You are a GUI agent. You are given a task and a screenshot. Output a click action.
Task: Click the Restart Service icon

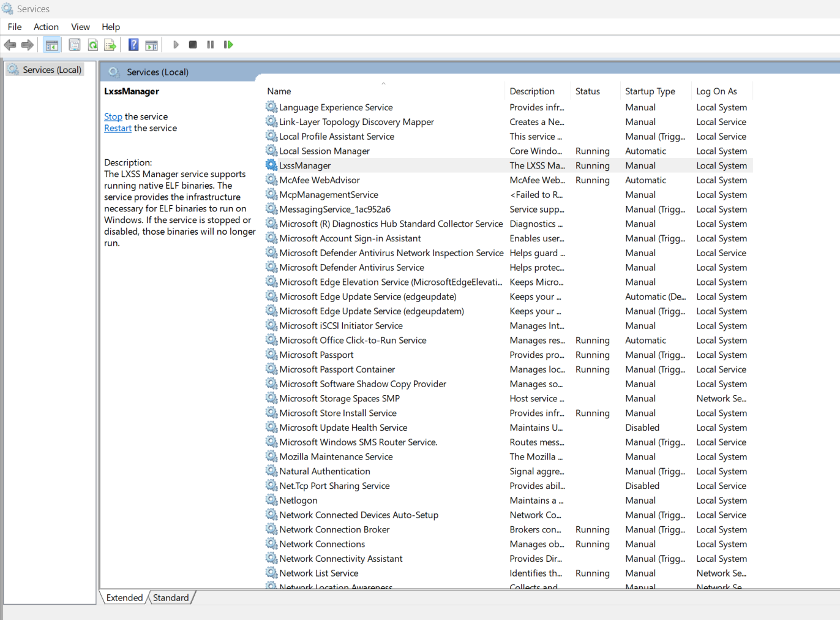pos(228,44)
